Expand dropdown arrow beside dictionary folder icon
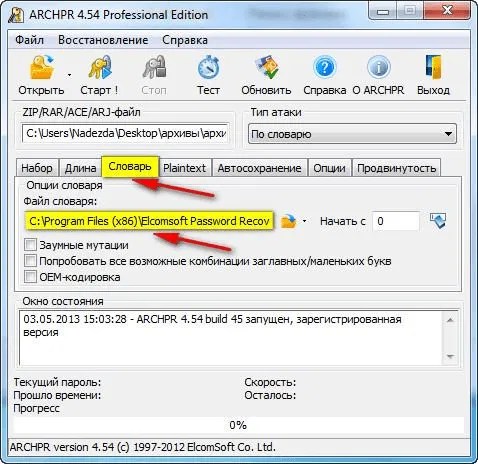Viewport: 478px width, 464px height. (x=304, y=221)
